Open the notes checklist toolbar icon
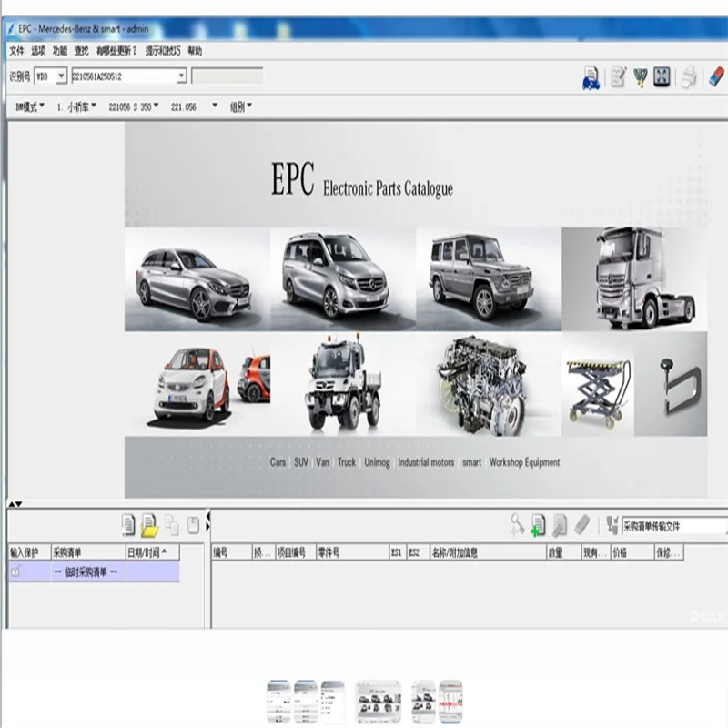728x728 pixels. tap(618, 76)
